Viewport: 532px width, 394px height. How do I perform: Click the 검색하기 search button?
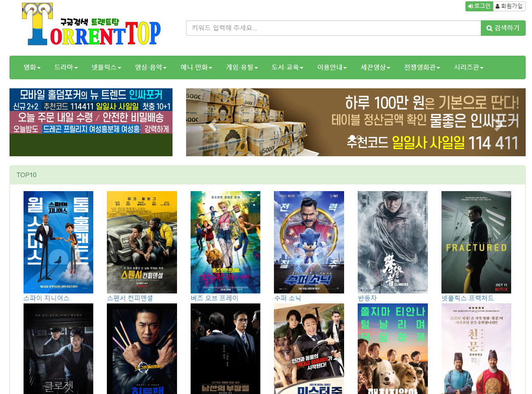point(503,28)
